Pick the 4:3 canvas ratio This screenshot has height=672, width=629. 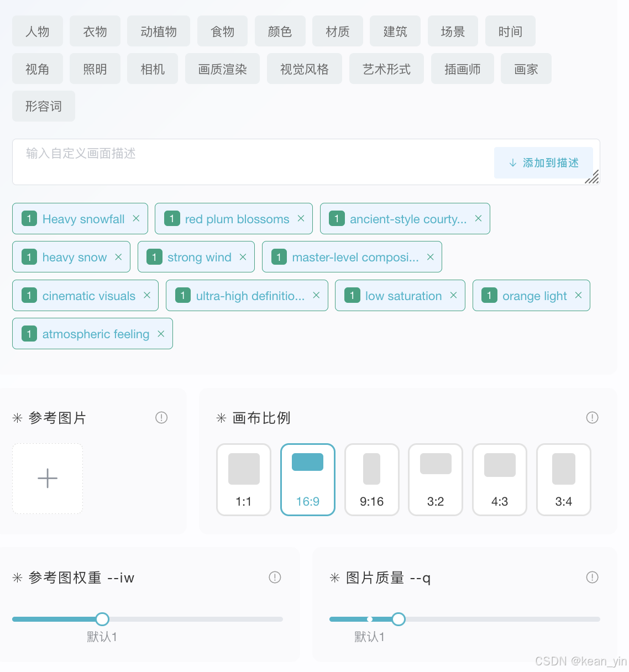point(500,479)
